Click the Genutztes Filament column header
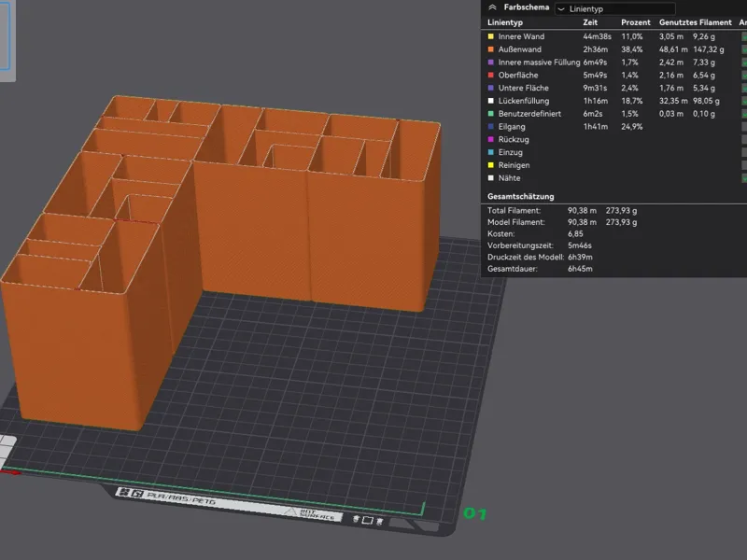The image size is (747, 560). (x=696, y=22)
